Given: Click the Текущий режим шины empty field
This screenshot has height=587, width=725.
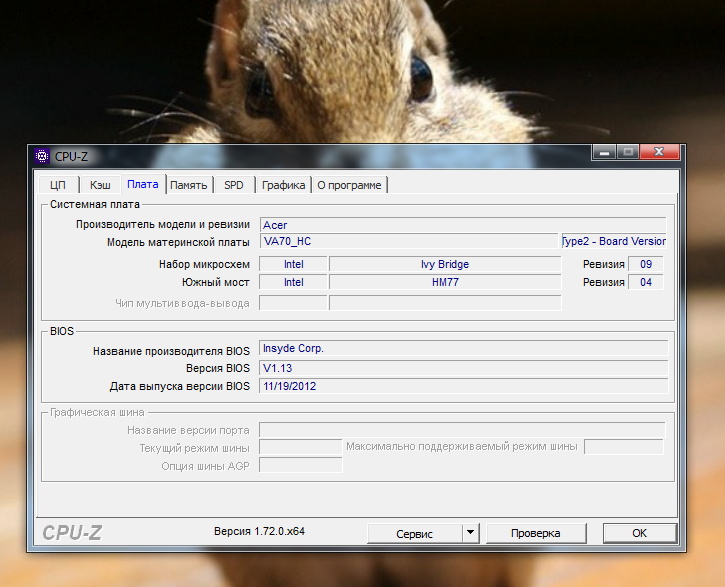Looking at the screenshot, I should pos(301,447).
